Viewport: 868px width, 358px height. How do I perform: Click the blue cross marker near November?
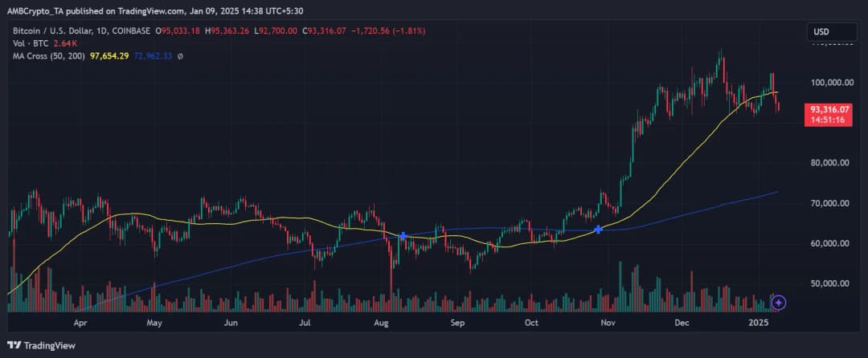coord(599,230)
